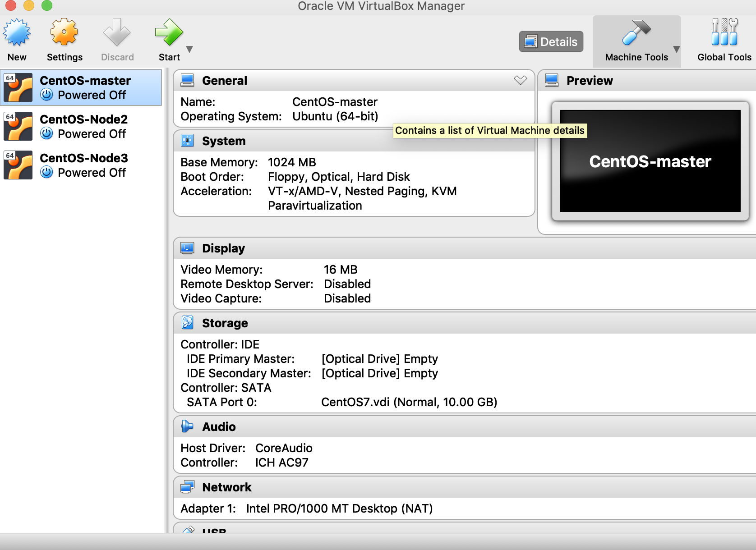Click Boot Order Floppy, Optical, Hard Disk
Image resolution: width=756 pixels, height=550 pixels.
pyautogui.click(x=339, y=177)
